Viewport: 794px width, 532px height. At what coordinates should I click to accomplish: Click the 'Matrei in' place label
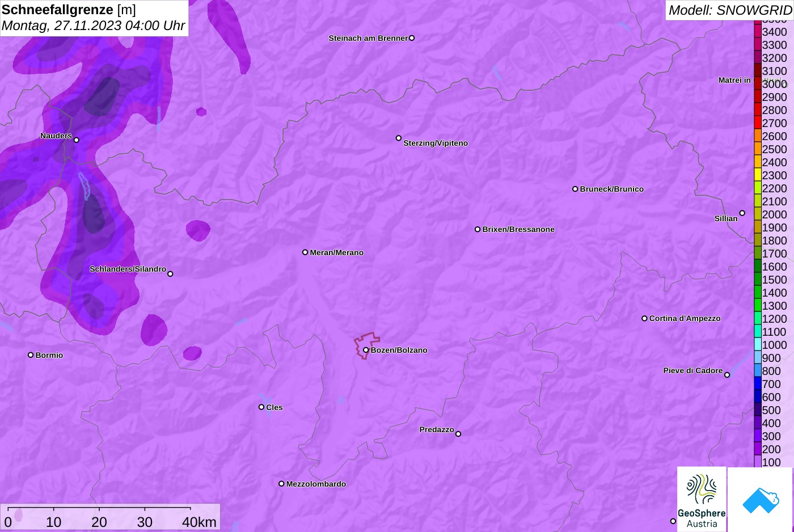coord(734,80)
